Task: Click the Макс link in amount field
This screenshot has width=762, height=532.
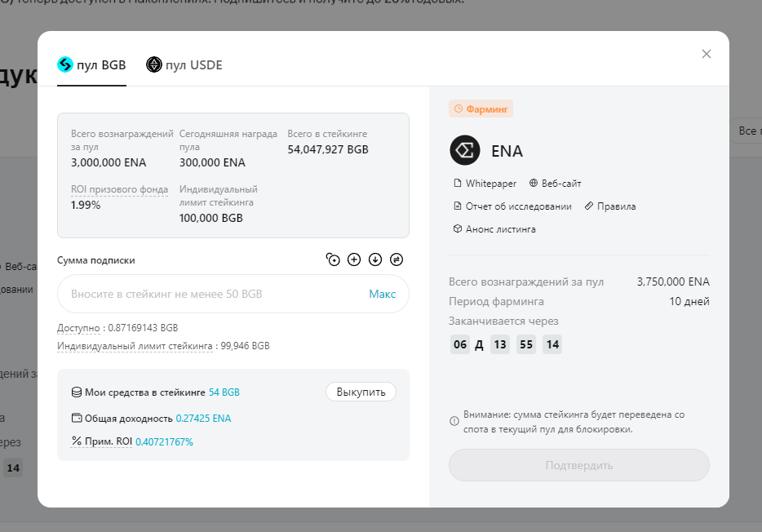Action: point(382,294)
